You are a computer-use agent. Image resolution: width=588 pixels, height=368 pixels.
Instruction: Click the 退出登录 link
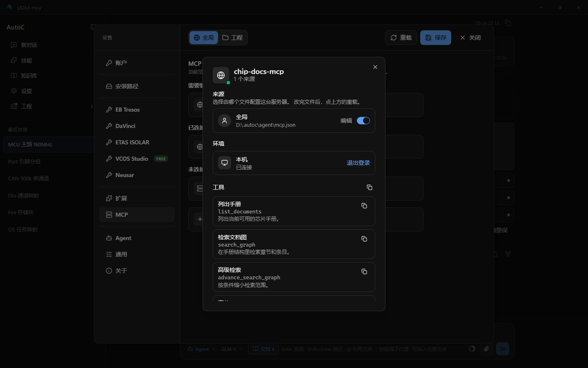click(x=358, y=163)
